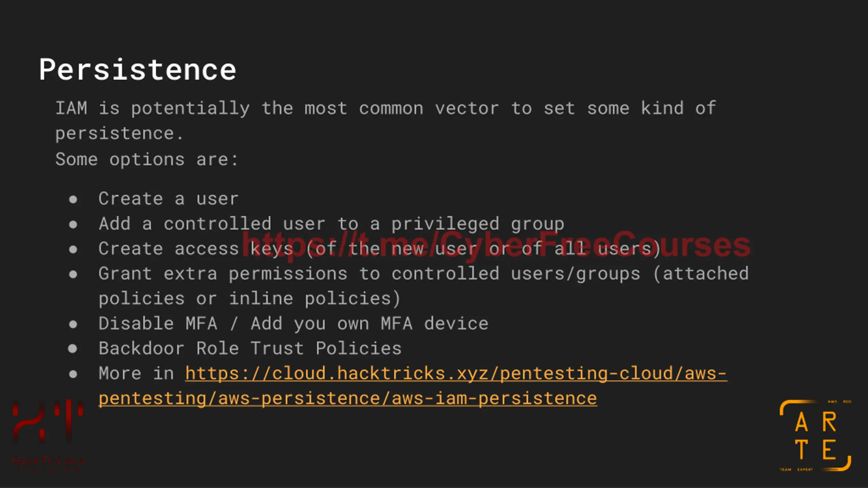Click the bullet dot beside 'Grant extra permissions'

click(x=73, y=274)
